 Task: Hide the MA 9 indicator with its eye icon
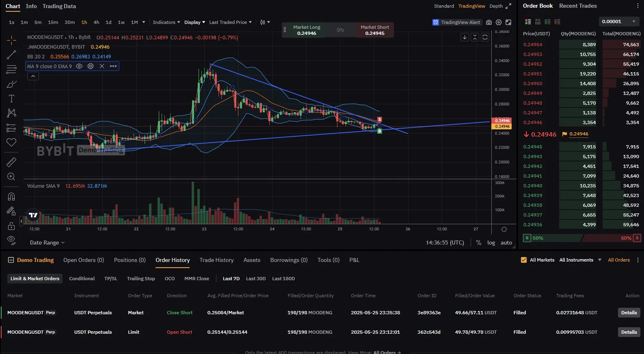point(79,66)
